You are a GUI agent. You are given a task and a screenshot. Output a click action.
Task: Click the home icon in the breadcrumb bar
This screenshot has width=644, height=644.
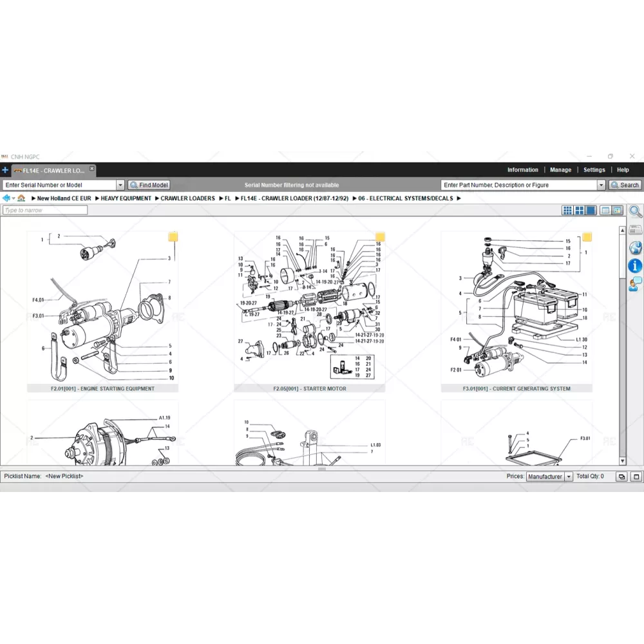[21, 198]
